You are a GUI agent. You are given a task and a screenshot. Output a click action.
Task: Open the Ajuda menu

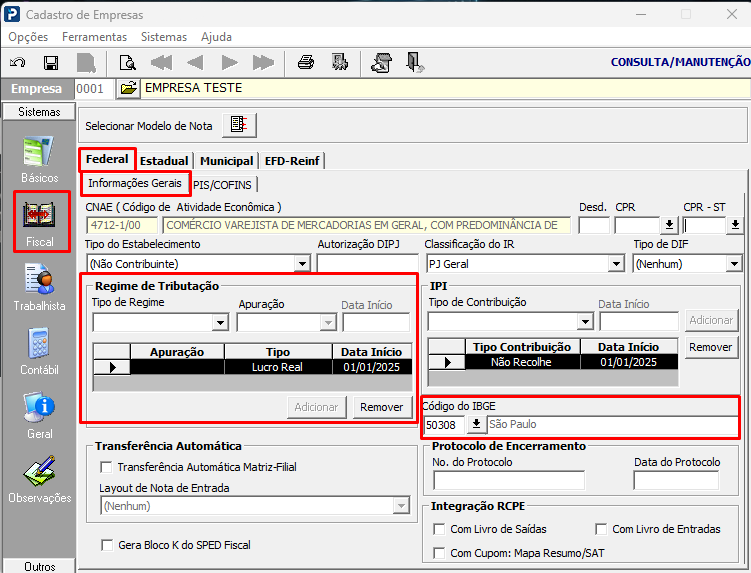(216, 37)
